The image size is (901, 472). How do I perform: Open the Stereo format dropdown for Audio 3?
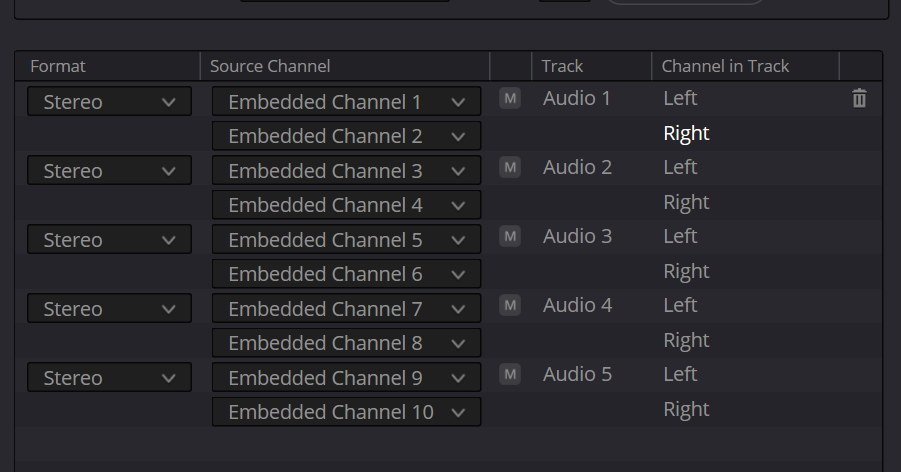point(109,240)
